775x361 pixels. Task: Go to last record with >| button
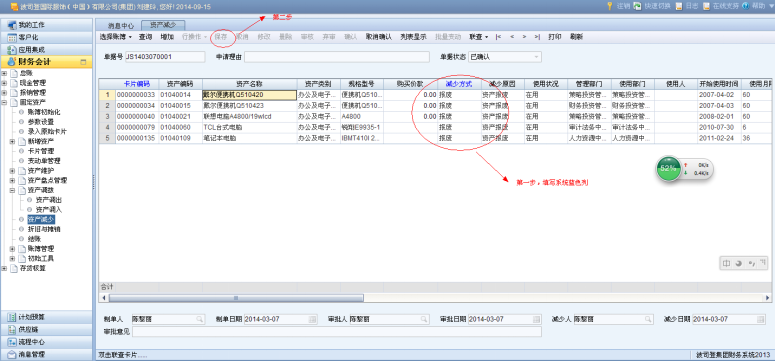537,37
